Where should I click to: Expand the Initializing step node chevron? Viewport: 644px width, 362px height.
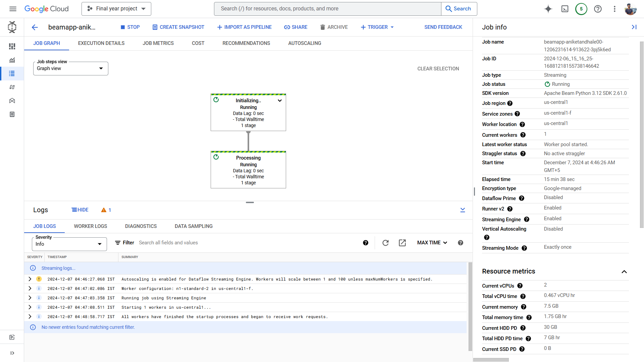[280, 101]
